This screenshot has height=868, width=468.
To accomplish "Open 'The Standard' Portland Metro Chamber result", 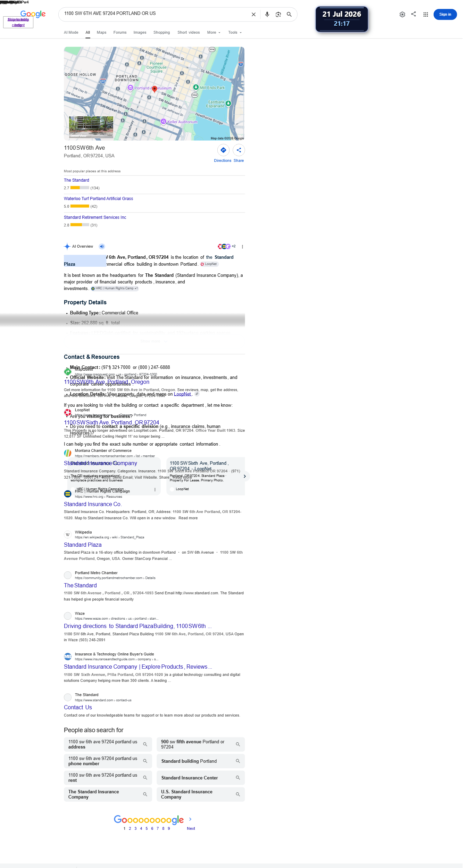I will click(80, 585).
